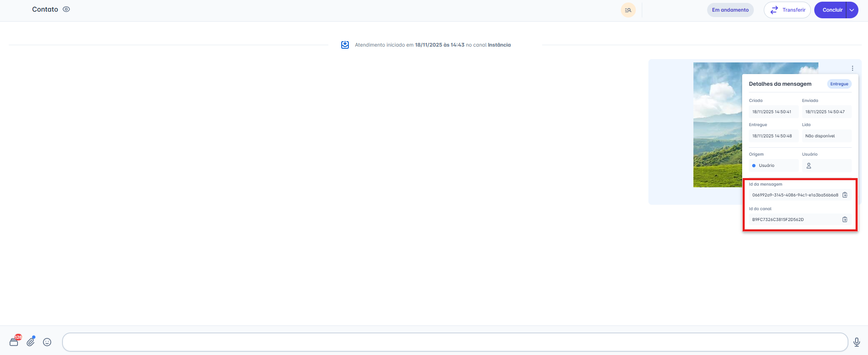Open the landscape image thumbnail

(x=717, y=125)
